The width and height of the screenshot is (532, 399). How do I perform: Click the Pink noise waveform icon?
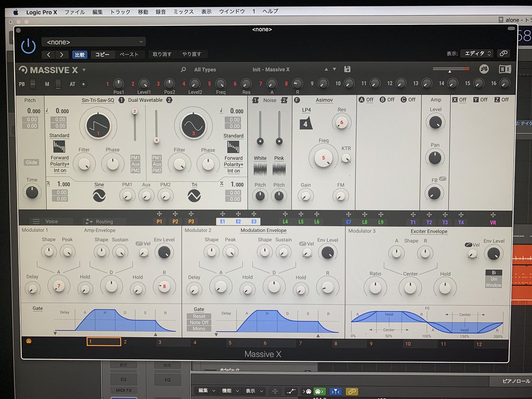[279, 169]
